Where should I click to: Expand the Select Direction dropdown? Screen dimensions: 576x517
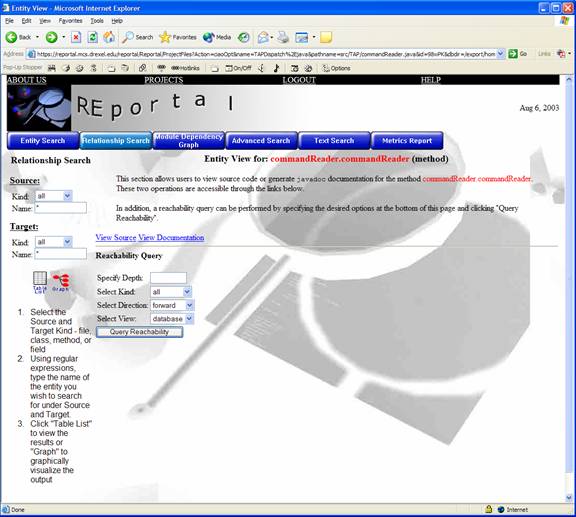point(172,305)
